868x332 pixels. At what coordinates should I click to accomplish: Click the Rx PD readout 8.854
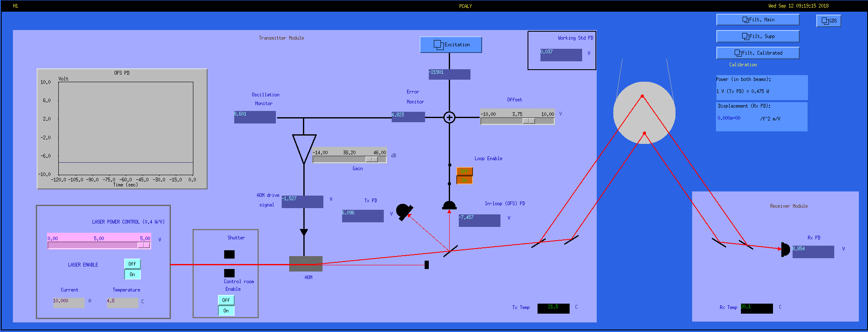tap(813, 252)
